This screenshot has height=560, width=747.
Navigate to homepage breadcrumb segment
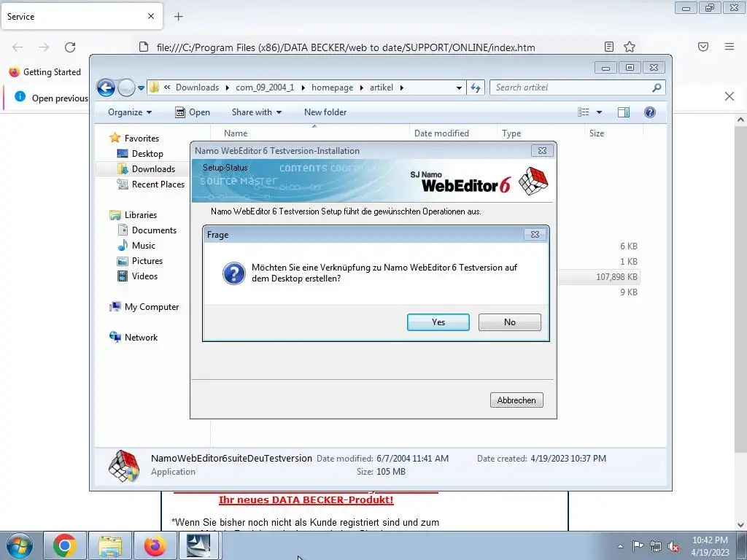pos(333,87)
